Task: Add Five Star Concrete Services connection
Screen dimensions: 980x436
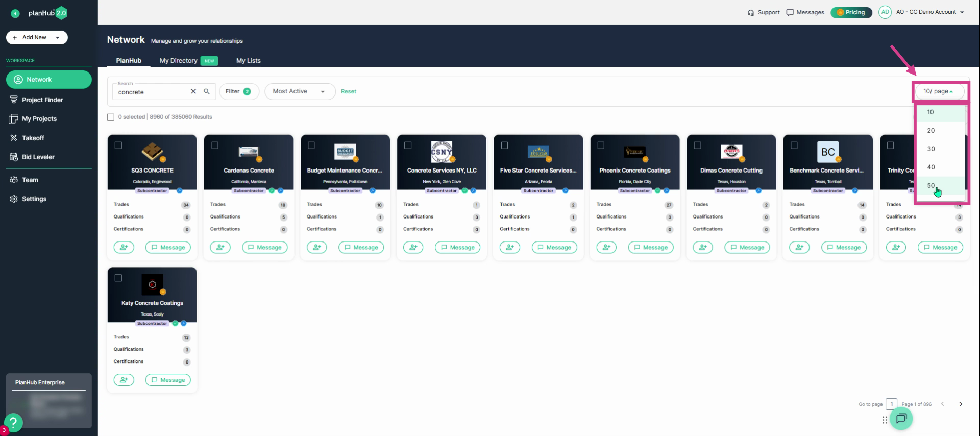Action: coord(510,248)
